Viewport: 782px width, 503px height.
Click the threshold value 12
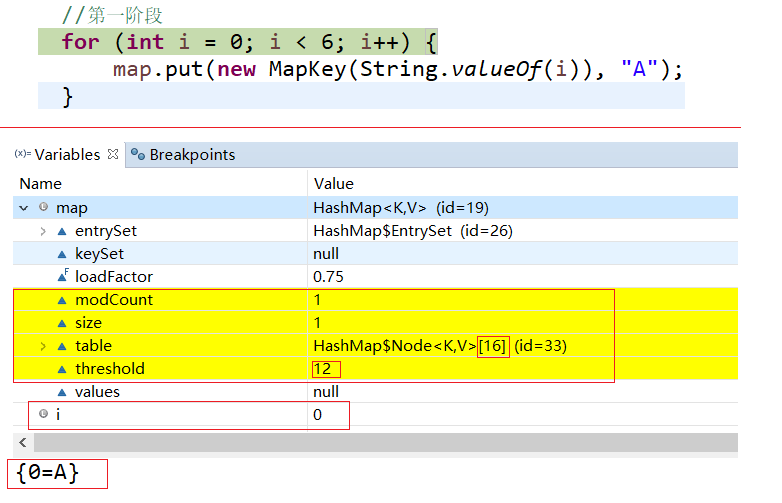coord(322,368)
